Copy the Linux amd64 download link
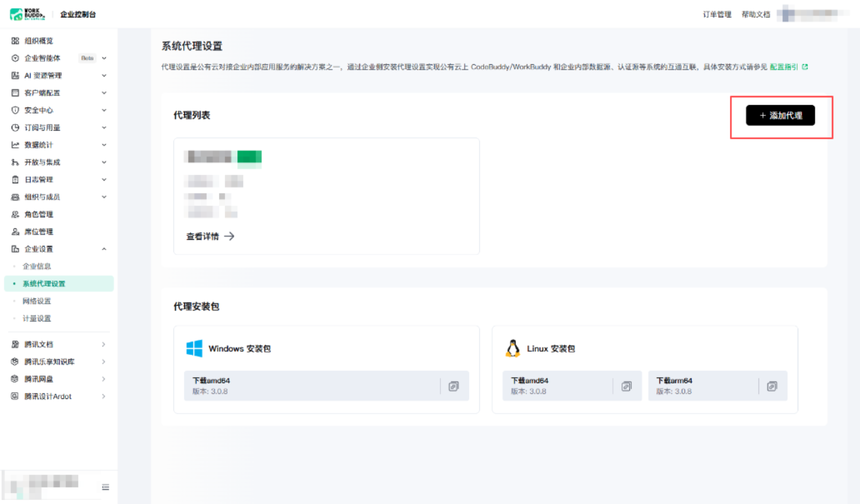 click(626, 386)
